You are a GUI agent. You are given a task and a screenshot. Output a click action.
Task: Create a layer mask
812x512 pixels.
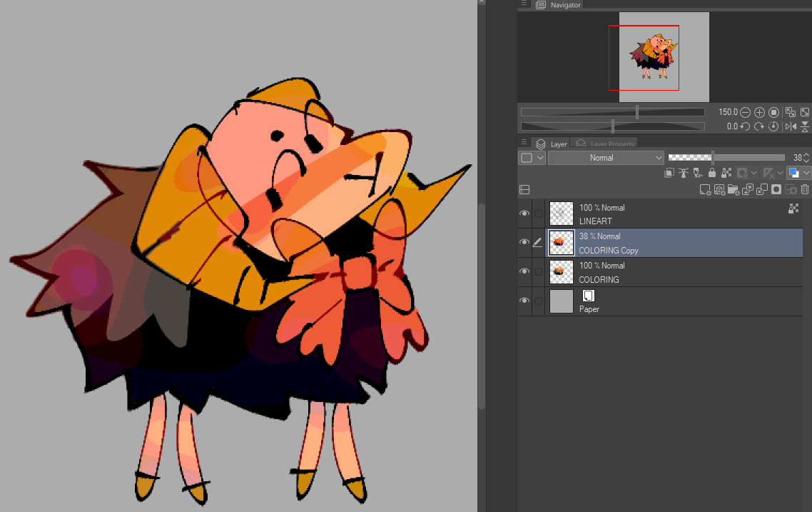point(776,189)
